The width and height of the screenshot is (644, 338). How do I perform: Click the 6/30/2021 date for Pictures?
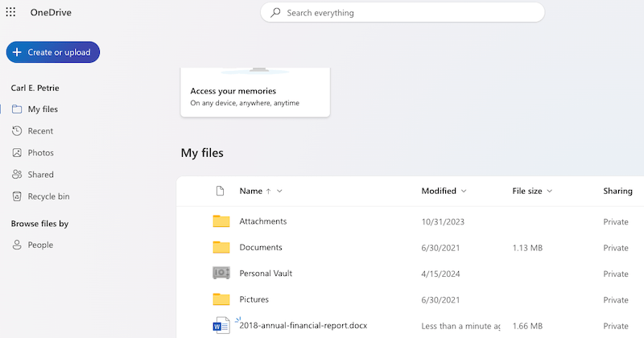click(x=440, y=300)
